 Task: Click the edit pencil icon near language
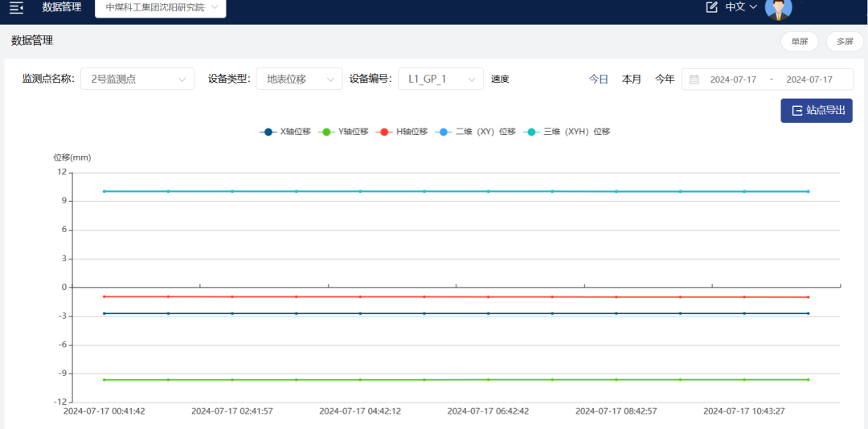point(711,7)
